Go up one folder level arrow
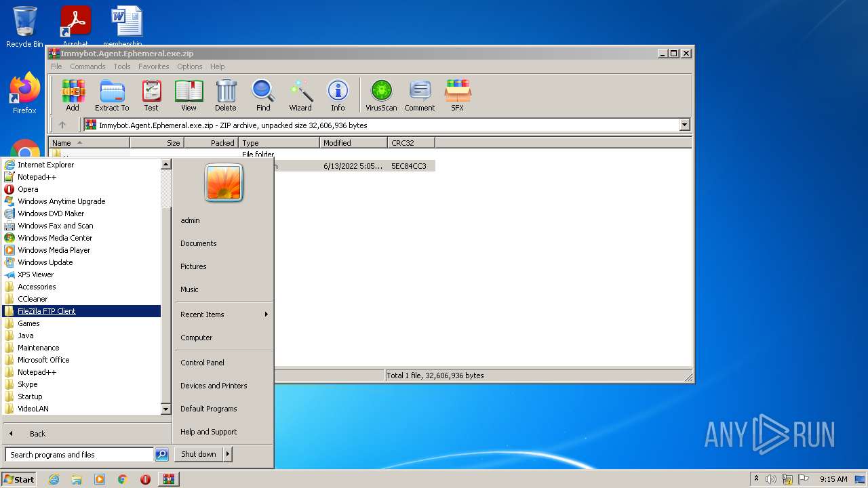 point(62,125)
